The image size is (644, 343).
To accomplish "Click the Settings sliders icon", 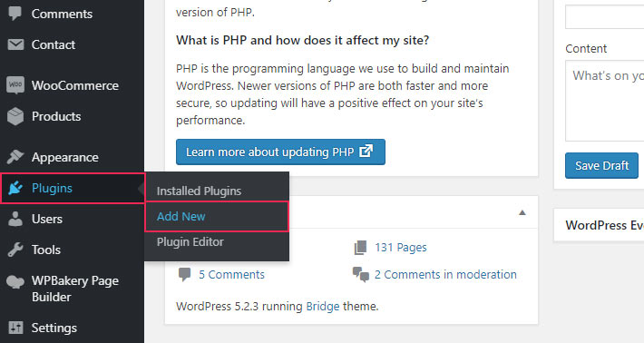I will [x=15, y=328].
